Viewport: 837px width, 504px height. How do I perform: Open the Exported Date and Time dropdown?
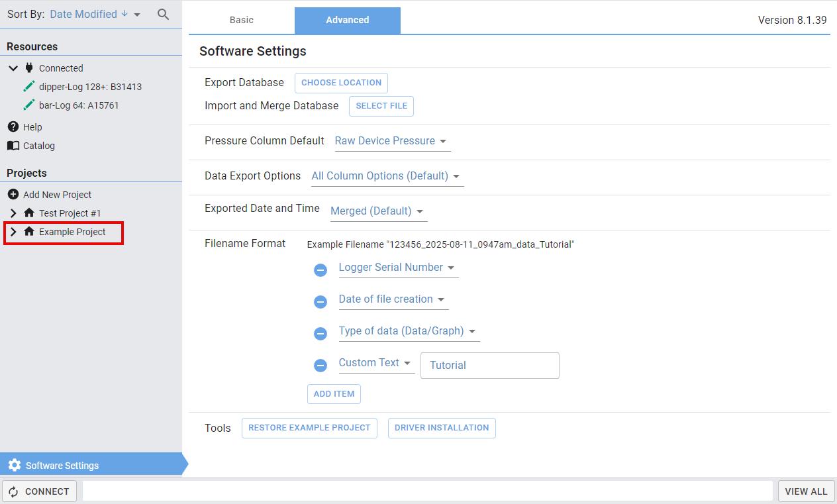pyautogui.click(x=378, y=211)
